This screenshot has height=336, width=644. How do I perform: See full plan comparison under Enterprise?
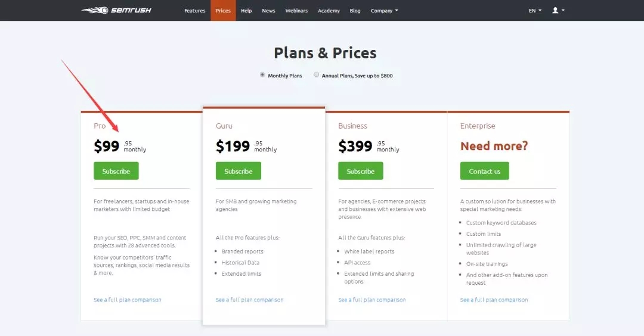[494, 300]
